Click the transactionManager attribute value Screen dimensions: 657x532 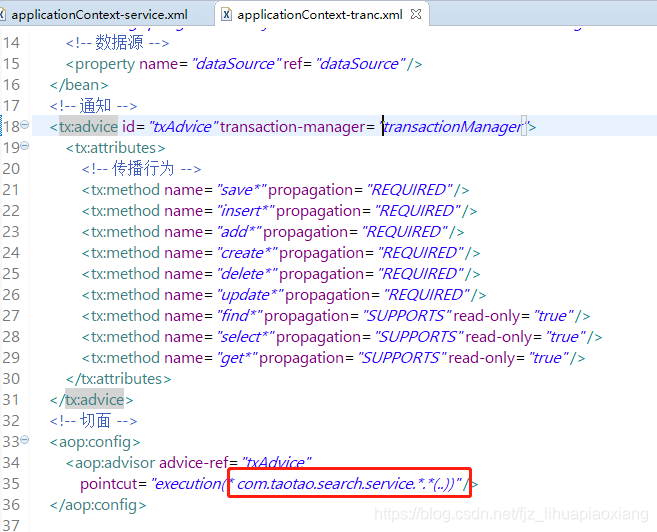coord(453,127)
